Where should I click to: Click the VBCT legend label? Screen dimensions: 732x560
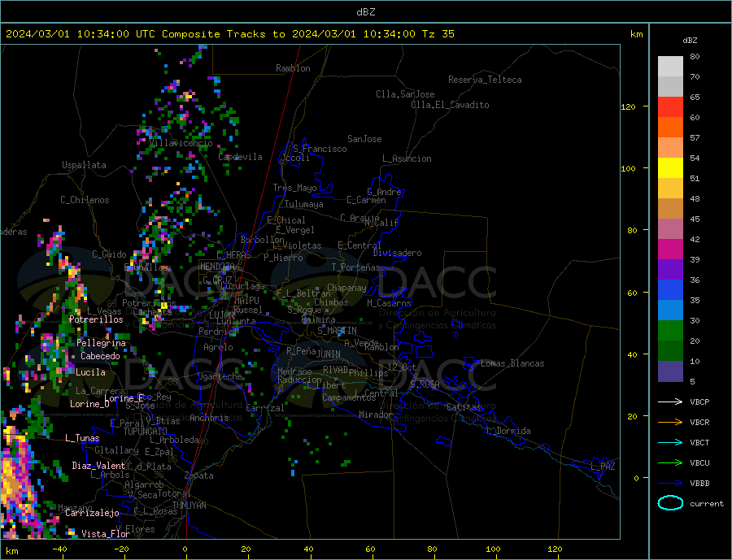pyautogui.click(x=699, y=442)
